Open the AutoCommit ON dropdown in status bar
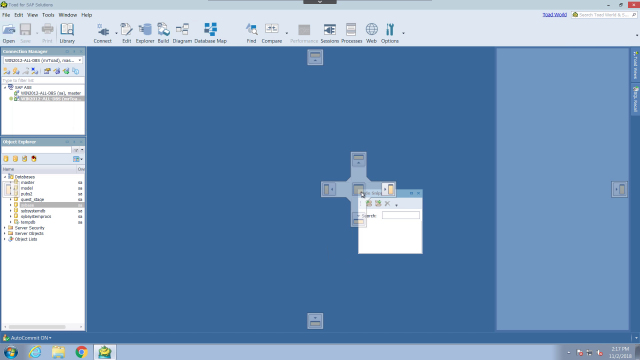Viewport: 640px width, 360px height. 50,338
